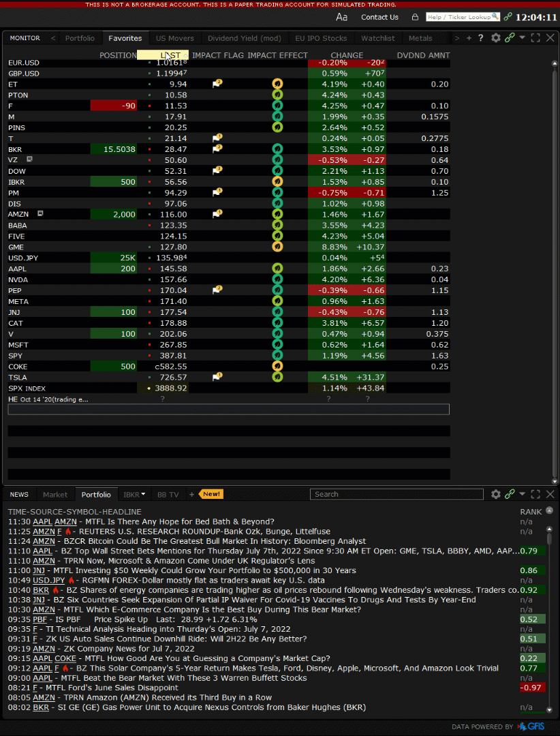
Task: Click the -0.97 rank value
Action: pos(532,687)
